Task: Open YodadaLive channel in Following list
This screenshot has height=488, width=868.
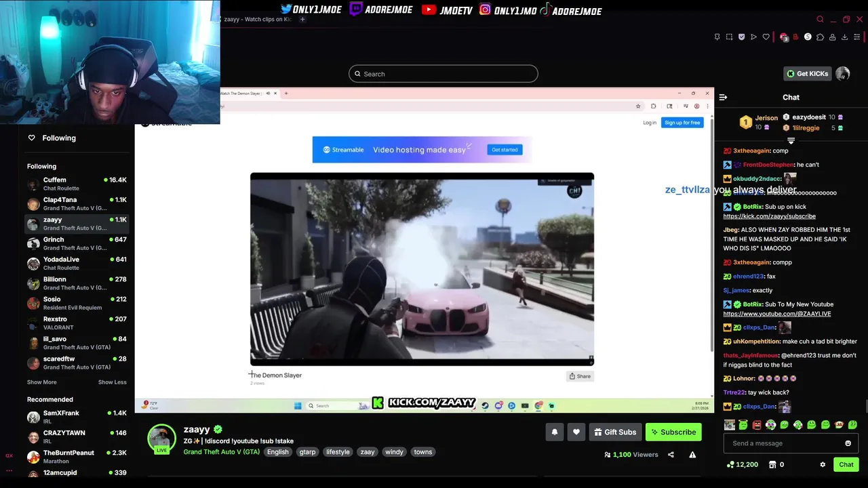Action: (x=77, y=263)
